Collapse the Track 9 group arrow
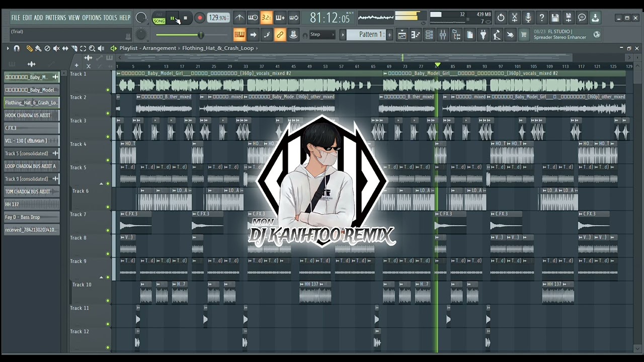Viewport: 644px width, 362px height. (101, 277)
